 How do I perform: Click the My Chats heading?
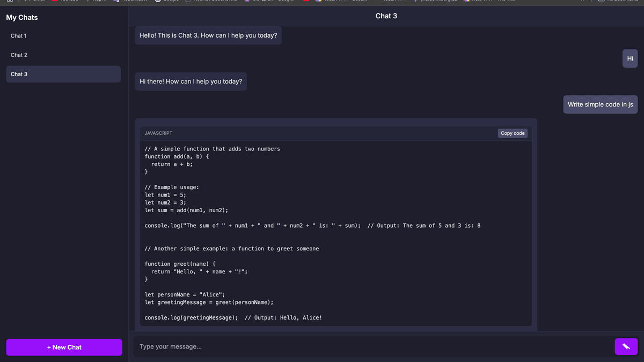point(22,18)
